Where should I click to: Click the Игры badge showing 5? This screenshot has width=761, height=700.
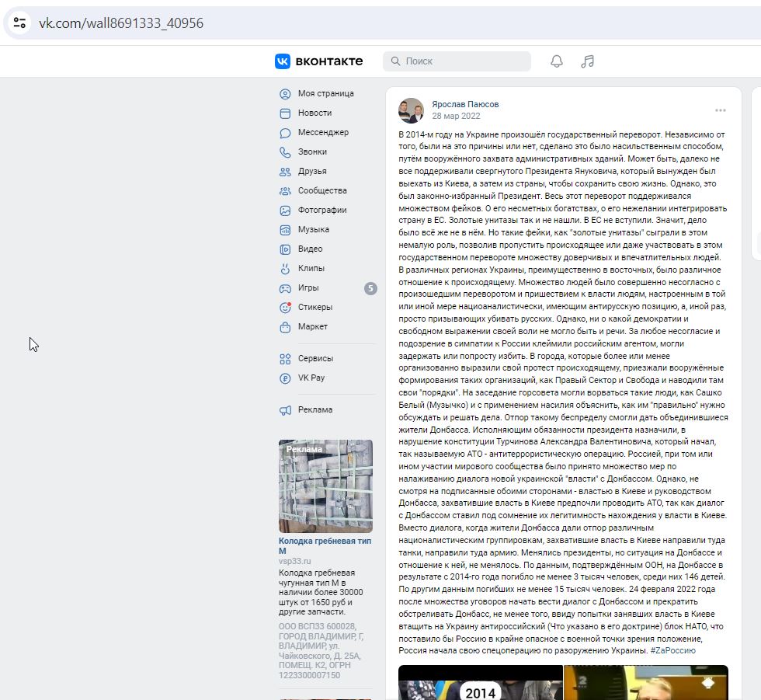[x=370, y=288]
